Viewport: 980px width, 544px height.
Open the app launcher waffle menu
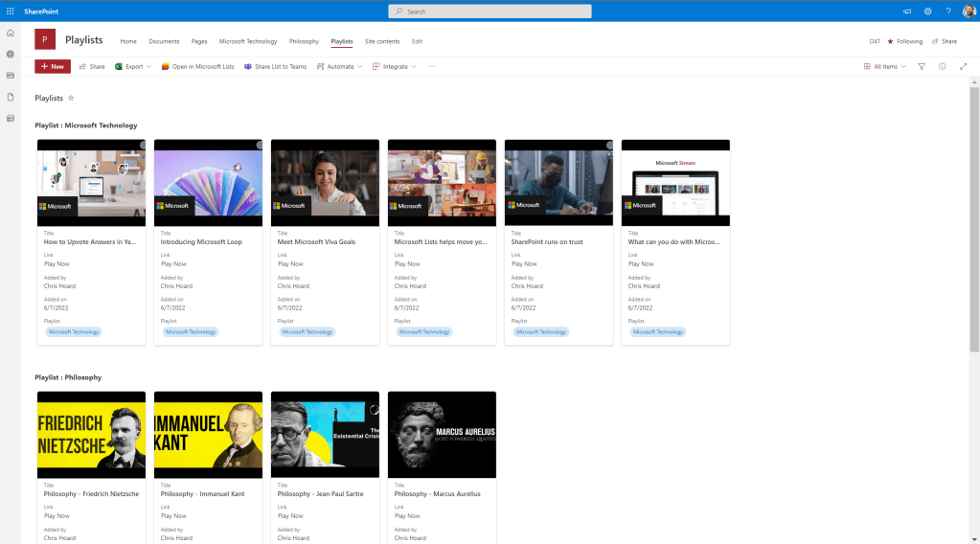tap(10, 11)
